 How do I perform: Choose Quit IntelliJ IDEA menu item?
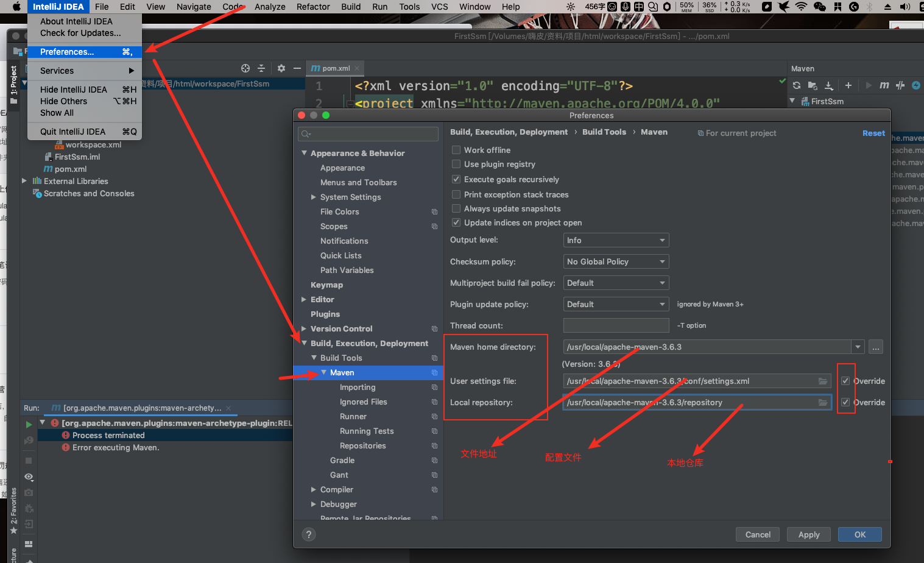tap(85, 132)
